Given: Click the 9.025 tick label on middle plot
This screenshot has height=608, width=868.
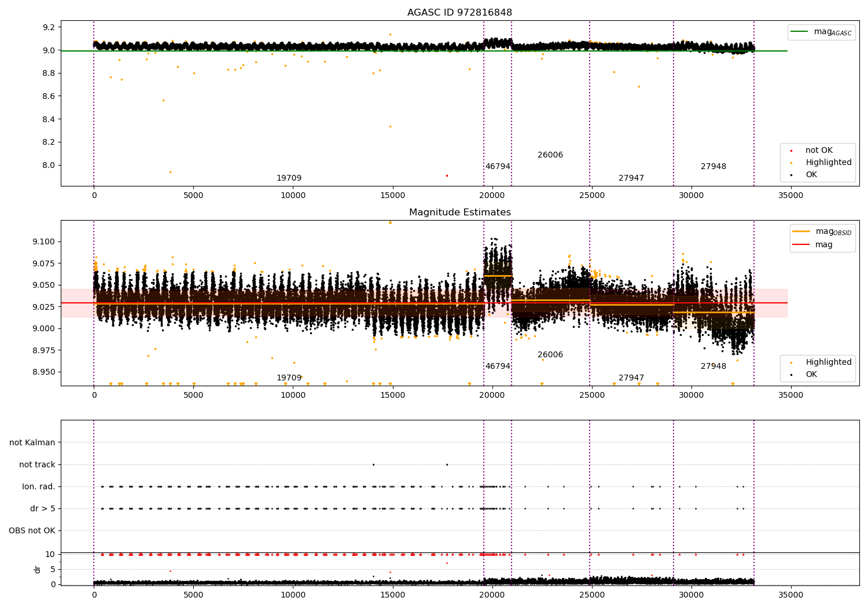Looking at the screenshot, I should tap(43, 307).
